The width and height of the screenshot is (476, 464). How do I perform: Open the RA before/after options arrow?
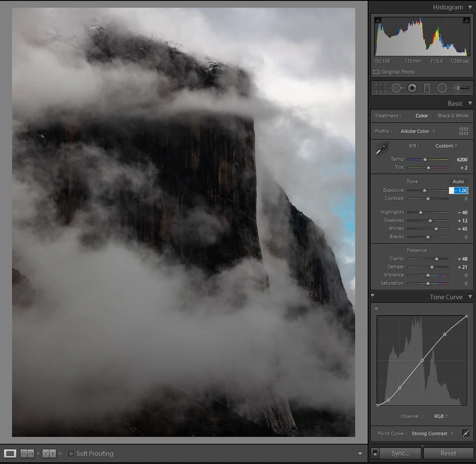click(38, 454)
